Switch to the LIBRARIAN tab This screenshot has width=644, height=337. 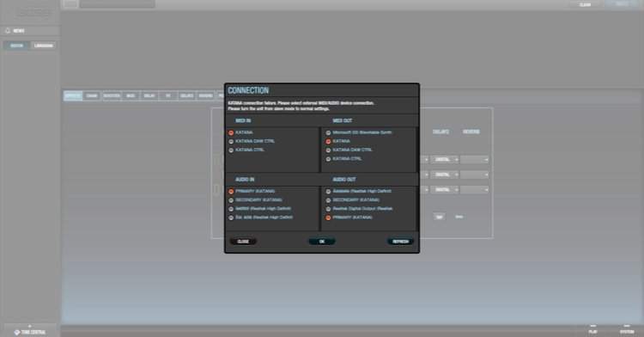pyautogui.click(x=43, y=46)
